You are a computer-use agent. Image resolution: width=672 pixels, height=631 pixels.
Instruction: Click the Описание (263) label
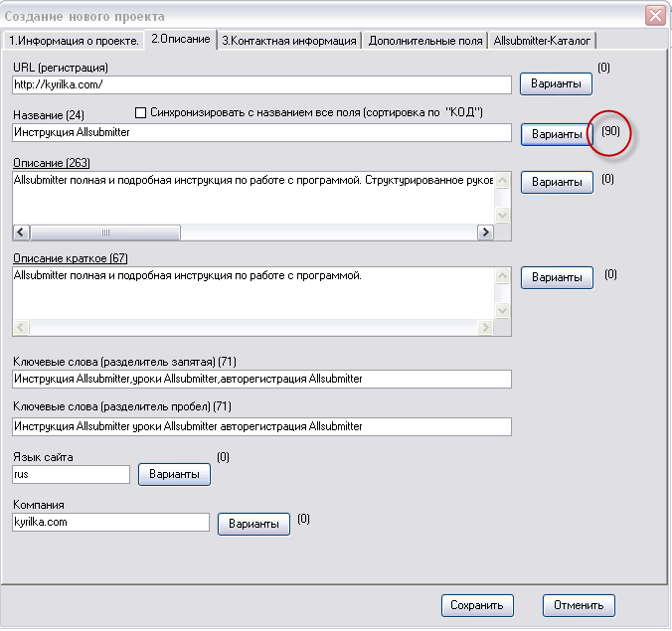point(52,163)
